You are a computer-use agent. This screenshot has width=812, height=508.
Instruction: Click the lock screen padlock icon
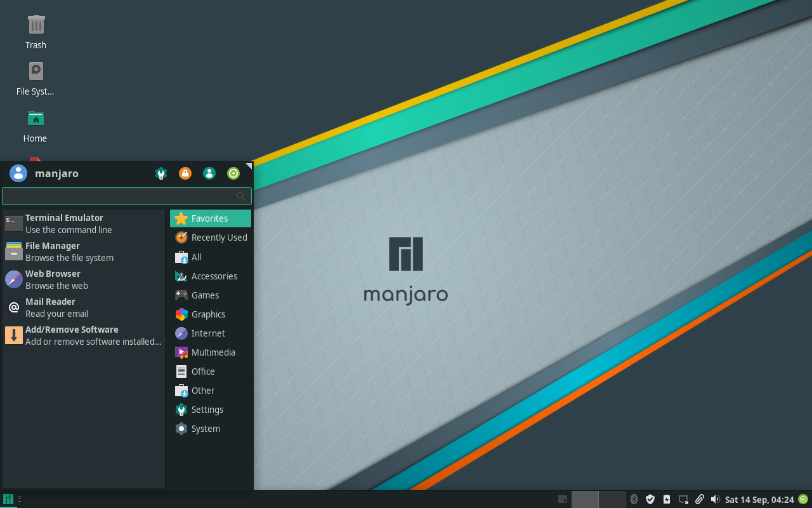(x=185, y=173)
